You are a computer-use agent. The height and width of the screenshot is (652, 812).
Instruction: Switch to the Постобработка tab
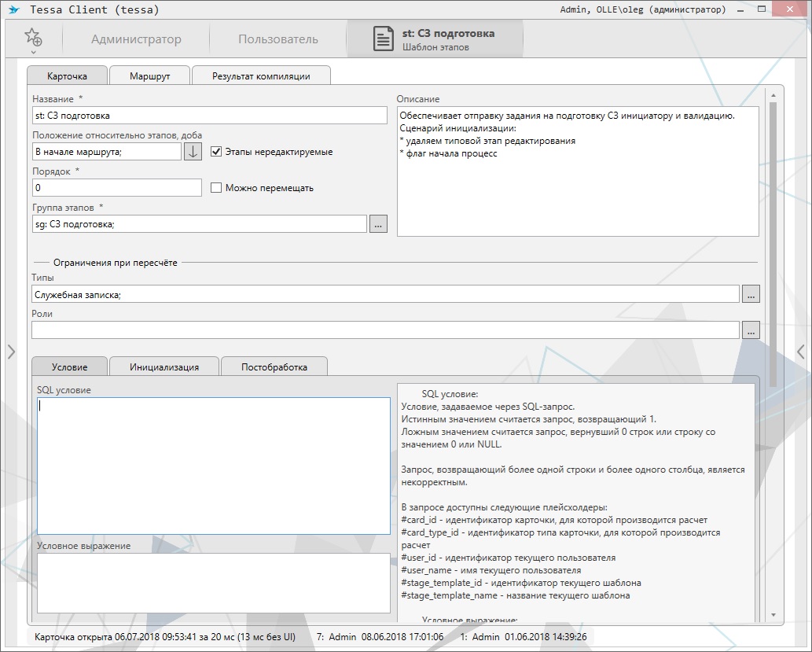tap(274, 367)
